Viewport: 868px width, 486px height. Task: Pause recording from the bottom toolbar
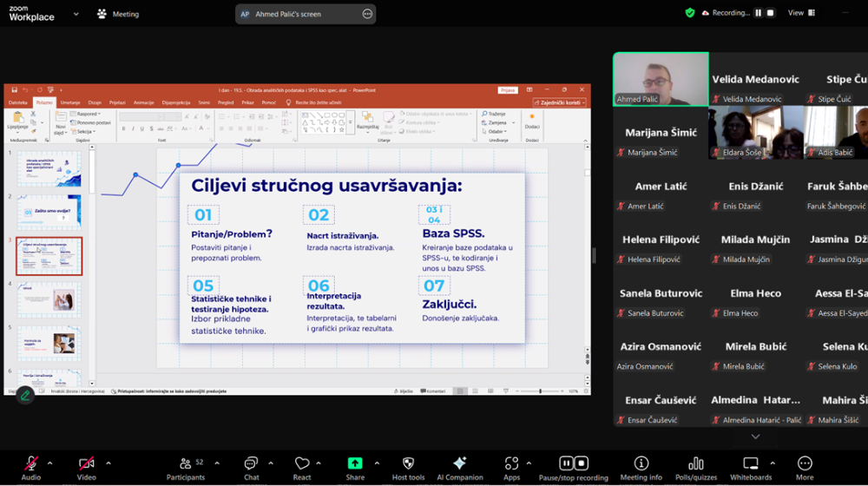(x=566, y=463)
